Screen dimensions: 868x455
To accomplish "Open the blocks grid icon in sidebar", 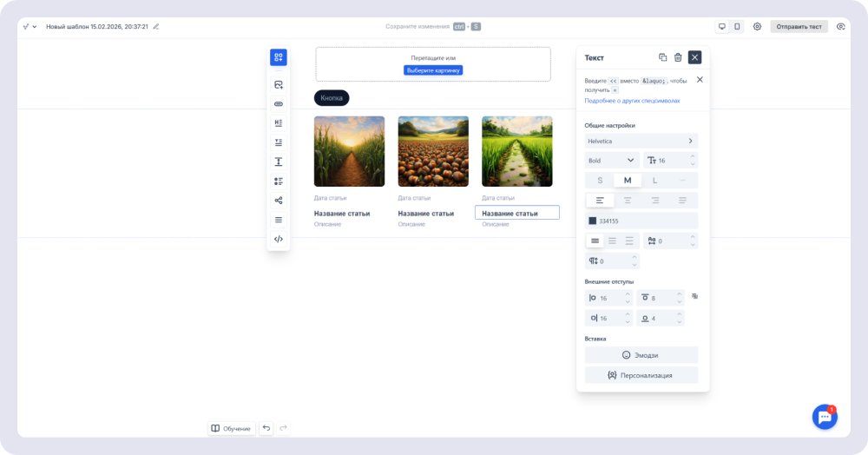I will coord(279,57).
